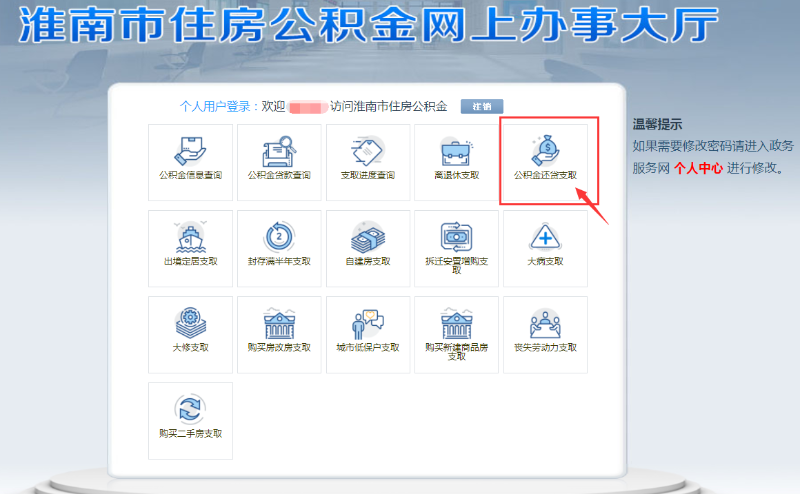Select 大病支取 medical cross icon
The height and width of the screenshot is (494, 800).
(x=545, y=236)
